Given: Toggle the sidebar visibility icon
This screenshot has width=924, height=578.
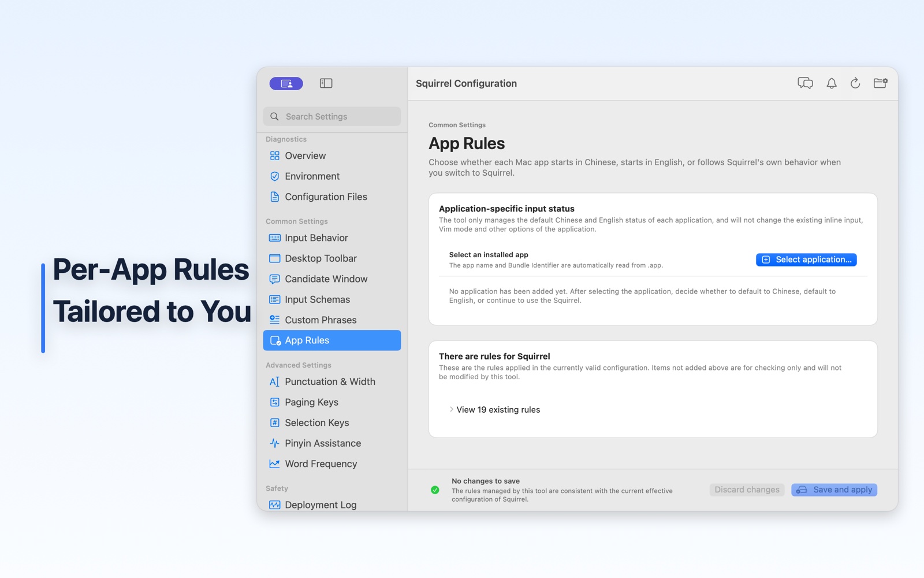Looking at the screenshot, I should pyautogui.click(x=326, y=84).
